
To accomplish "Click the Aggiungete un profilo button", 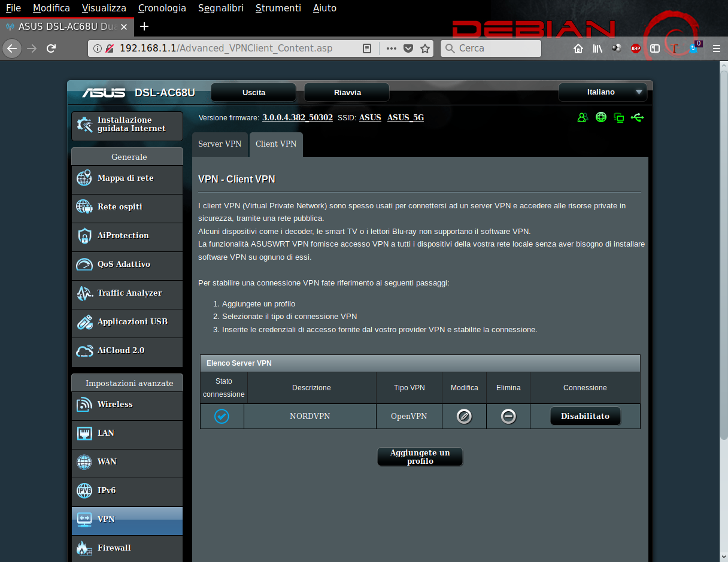I will tap(420, 457).
